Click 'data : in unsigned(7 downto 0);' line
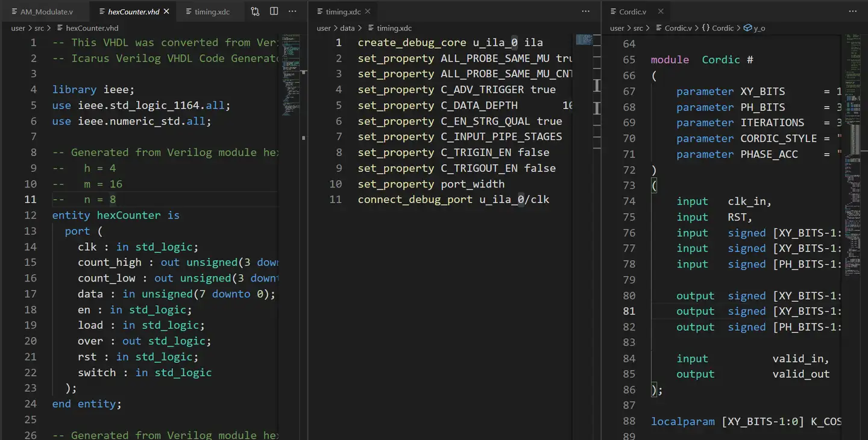 [x=177, y=294]
